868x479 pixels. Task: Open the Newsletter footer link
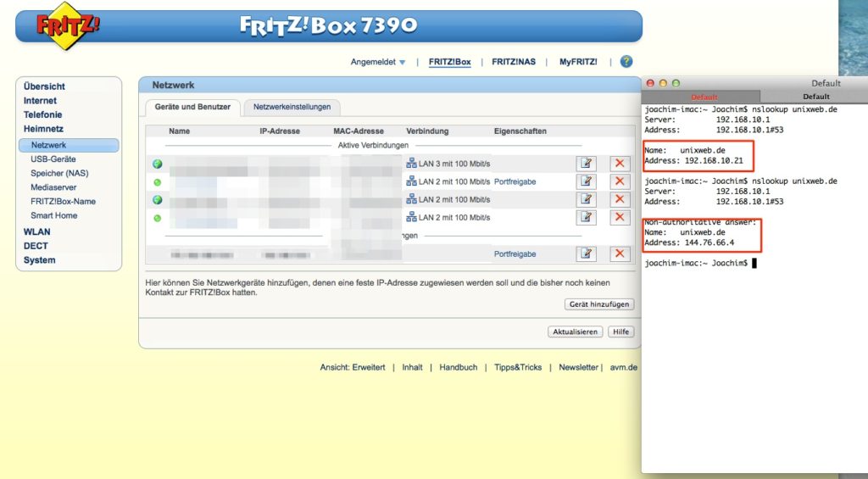578,367
